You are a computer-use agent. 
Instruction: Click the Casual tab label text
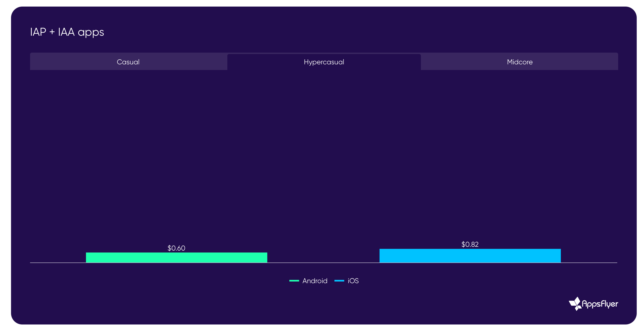128,62
